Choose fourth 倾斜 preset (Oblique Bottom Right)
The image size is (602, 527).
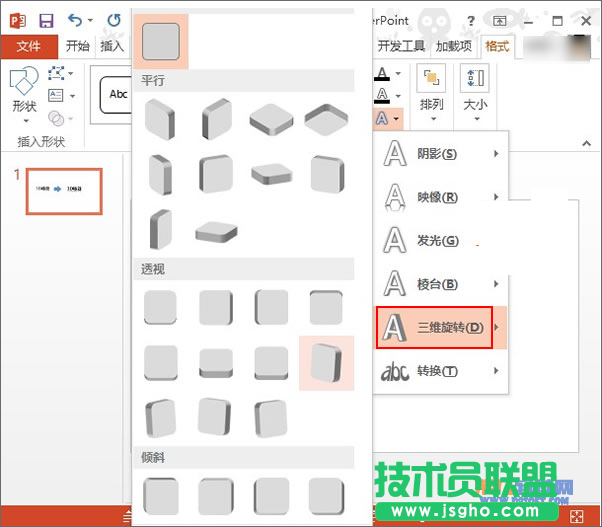(x=326, y=496)
